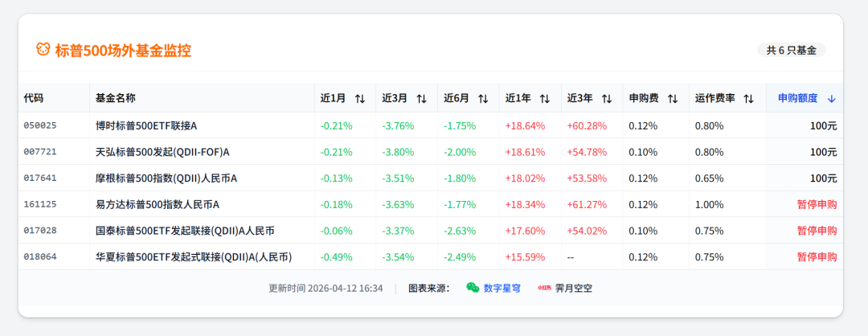Image resolution: width=868 pixels, height=336 pixels.
Task: Click the 基金名称 column header
Action: click(116, 98)
